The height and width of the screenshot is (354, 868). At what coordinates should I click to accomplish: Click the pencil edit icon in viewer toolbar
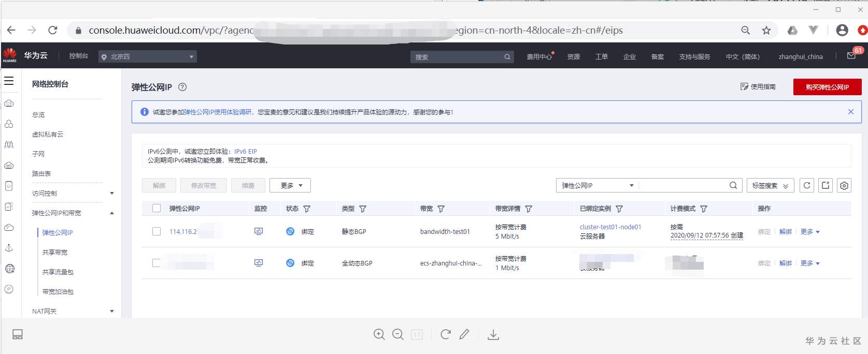click(x=464, y=334)
